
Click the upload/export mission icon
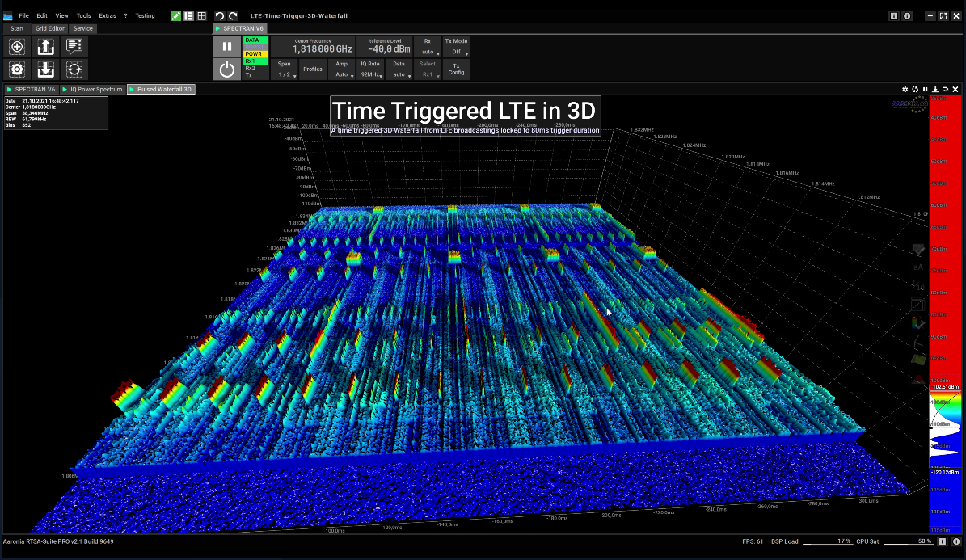45,47
